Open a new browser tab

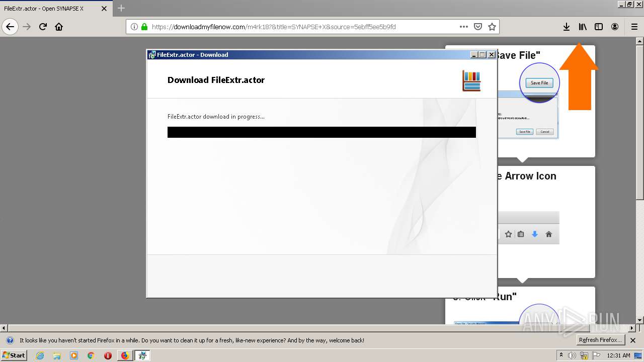pos(121,8)
